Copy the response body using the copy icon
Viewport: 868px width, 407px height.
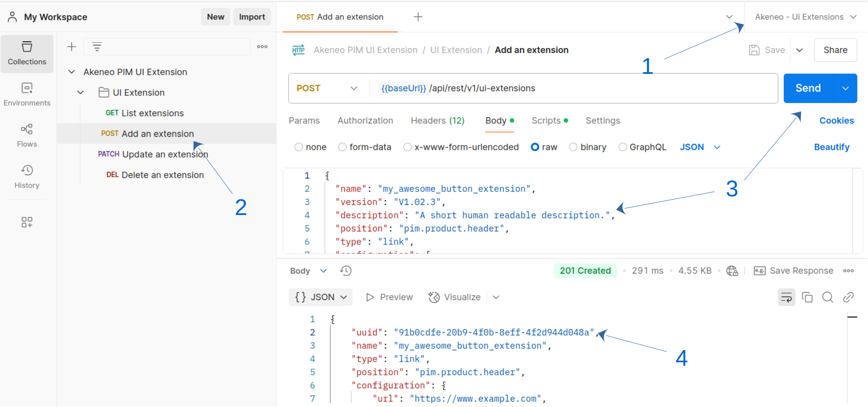click(807, 297)
